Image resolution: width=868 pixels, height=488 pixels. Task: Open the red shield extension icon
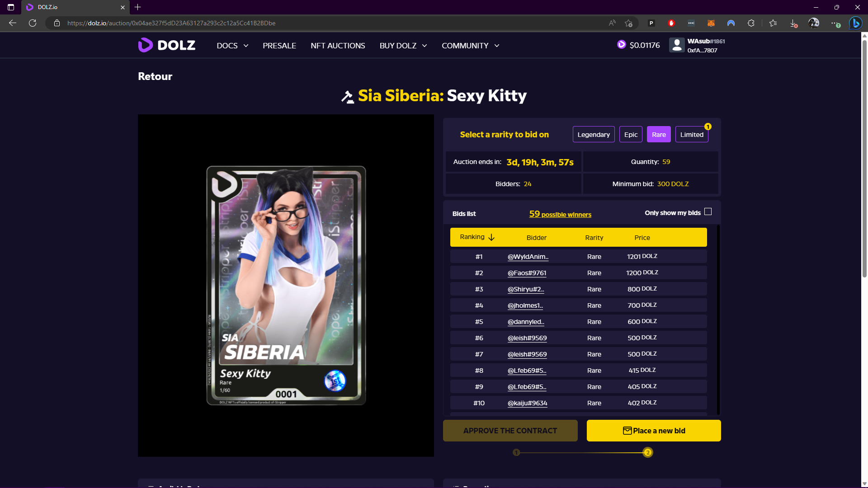click(x=671, y=23)
